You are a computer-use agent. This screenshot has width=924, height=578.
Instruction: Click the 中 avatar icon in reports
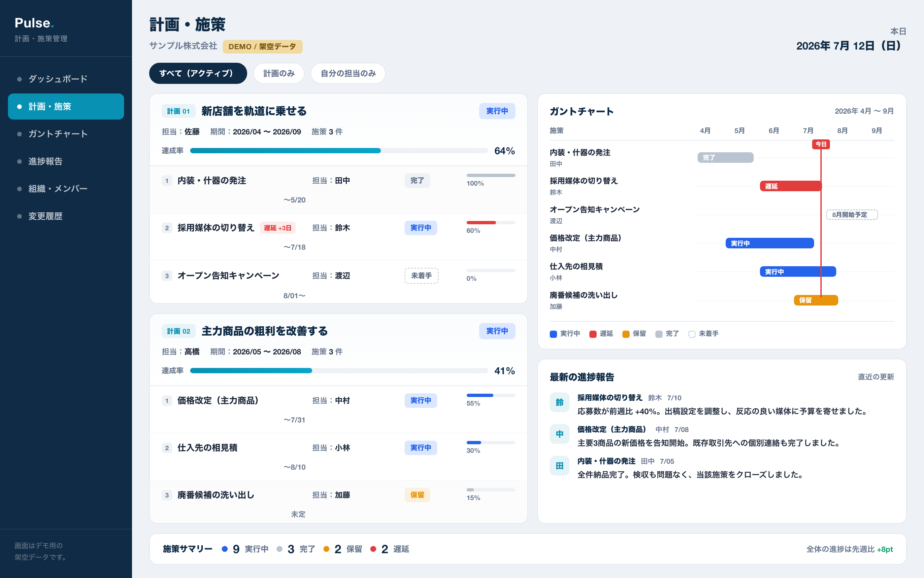[x=559, y=434]
